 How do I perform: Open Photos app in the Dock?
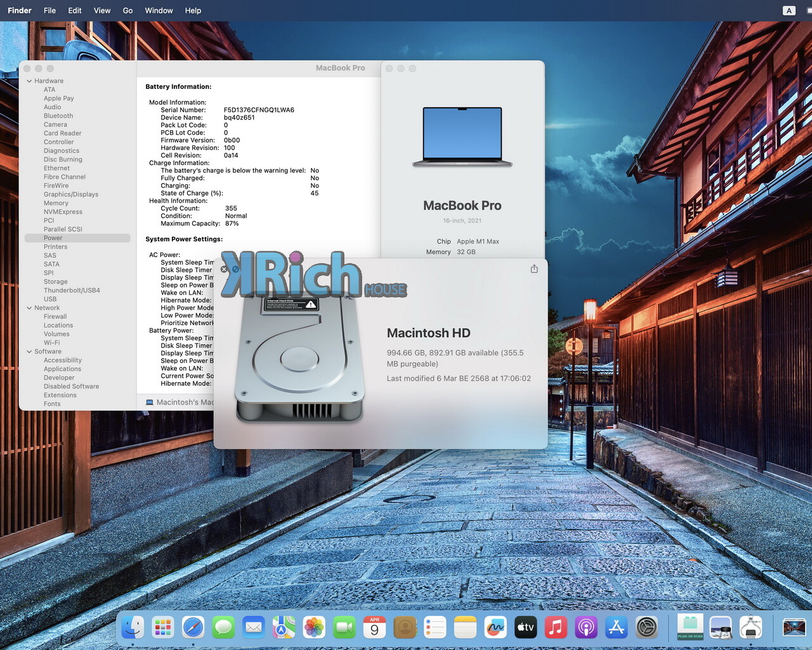tap(314, 628)
